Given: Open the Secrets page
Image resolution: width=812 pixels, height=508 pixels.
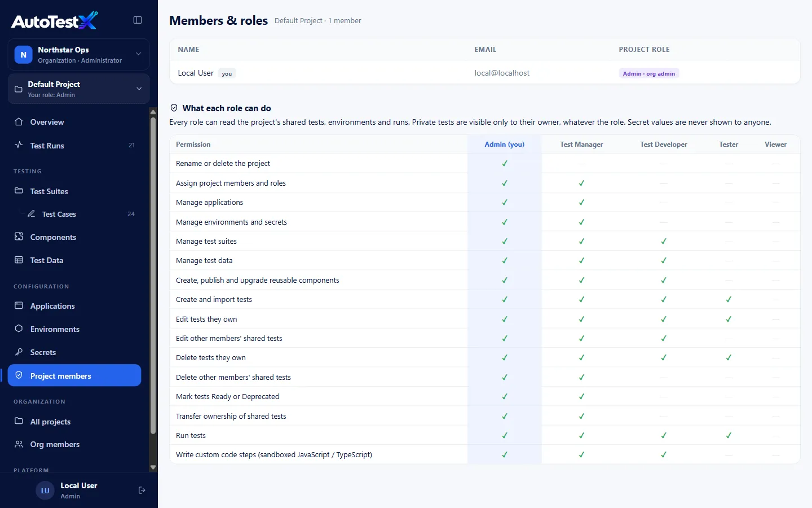Looking at the screenshot, I should click(74, 352).
